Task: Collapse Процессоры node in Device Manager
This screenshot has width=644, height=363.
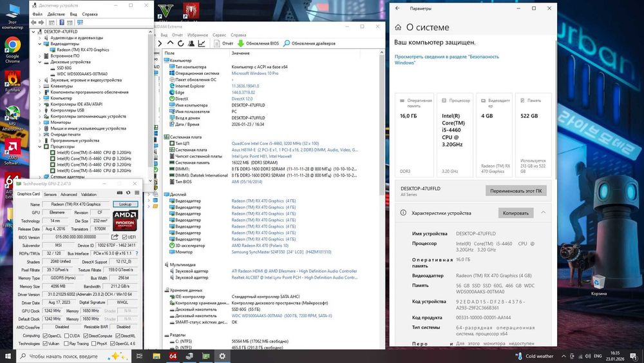Action: (x=40, y=146)
